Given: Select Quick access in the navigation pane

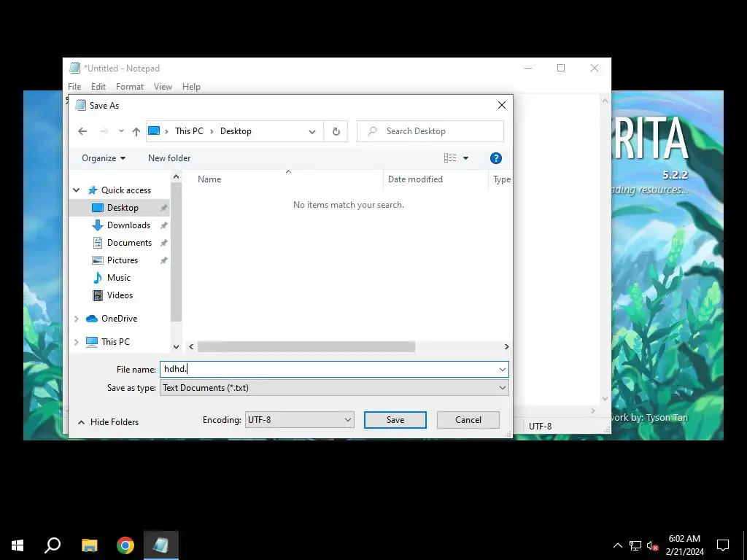Looking at the screenshot, I should click(125, 190).
